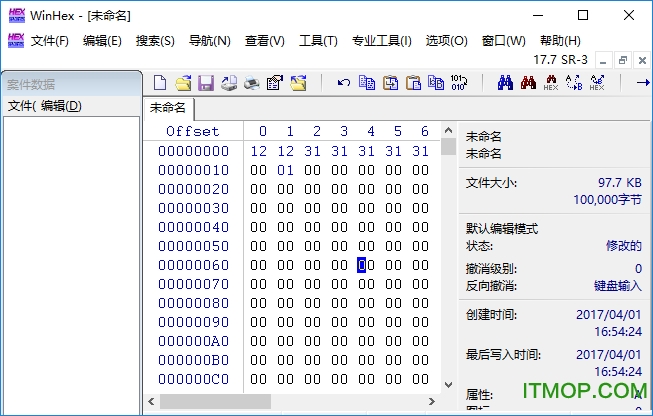Find text with blue binoculars icon
The width and height of the screenshot is (653, 416).
tap(505, 83)
